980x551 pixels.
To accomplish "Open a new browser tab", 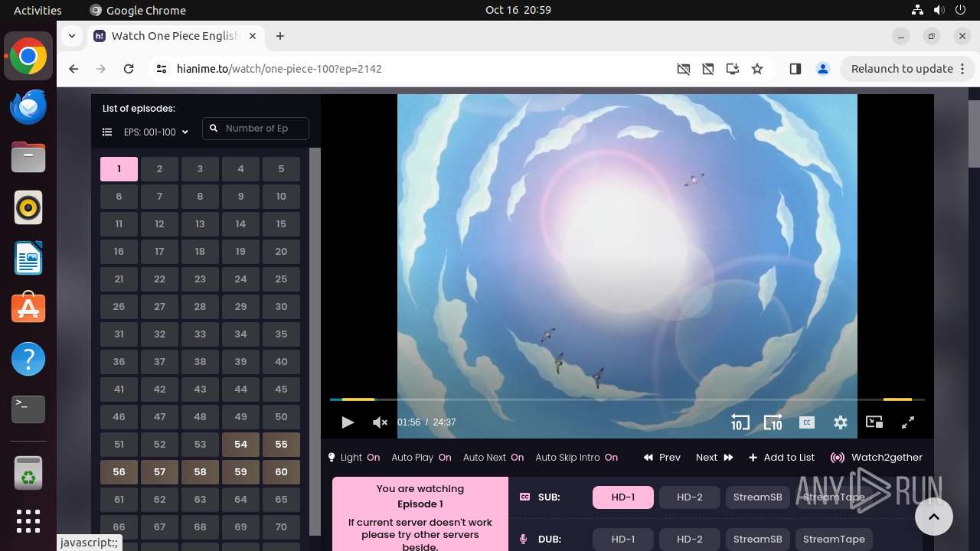I will click(280, 36).
